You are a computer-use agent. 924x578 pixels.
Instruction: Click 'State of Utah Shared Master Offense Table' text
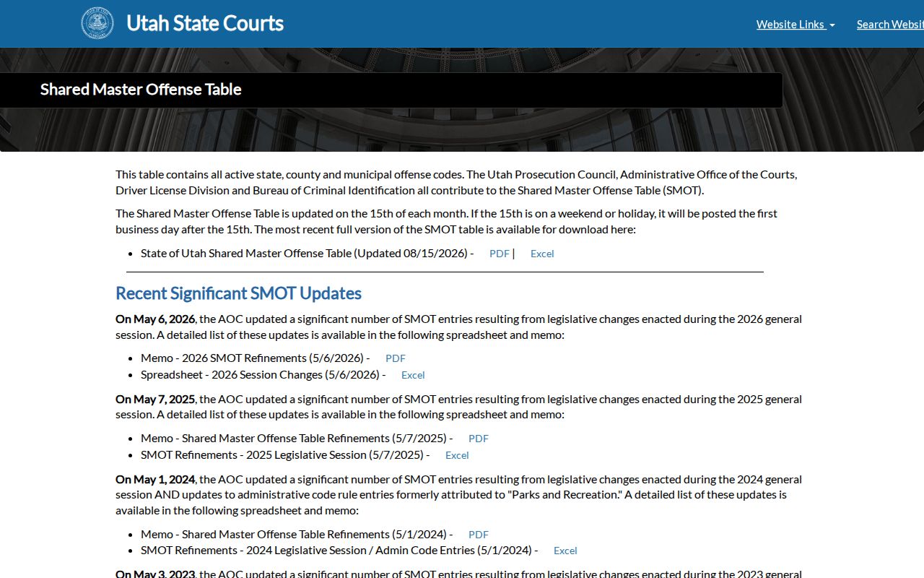coord(246,253)
